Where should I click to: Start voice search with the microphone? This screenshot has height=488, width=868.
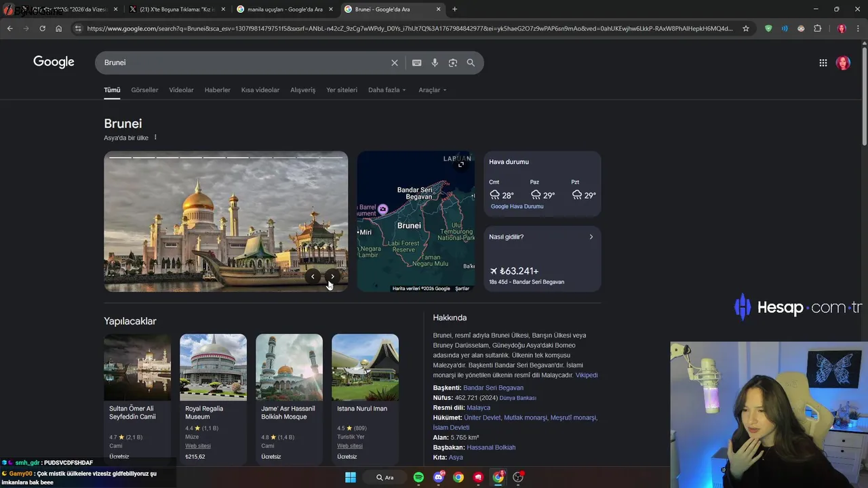coord(435,62)
